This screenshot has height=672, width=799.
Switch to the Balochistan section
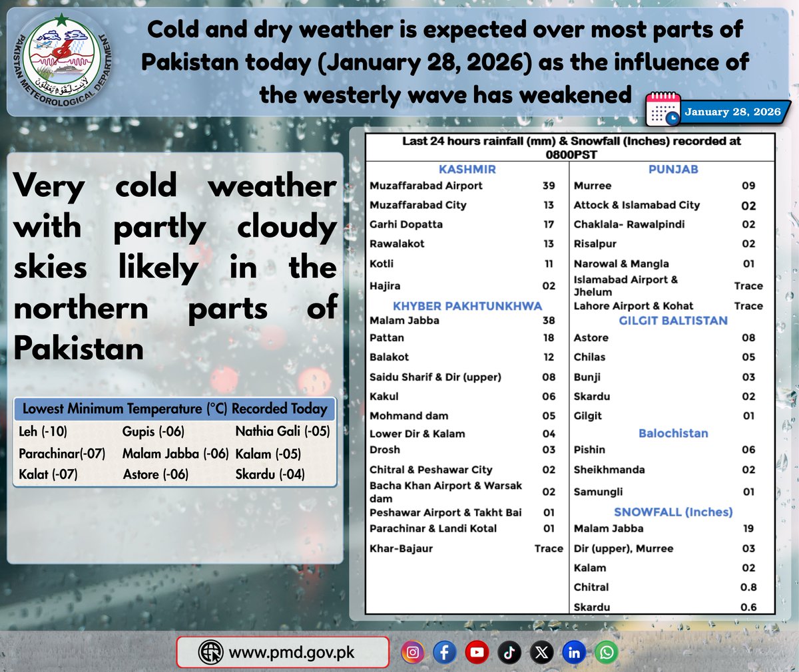click(x=674, y=433)
